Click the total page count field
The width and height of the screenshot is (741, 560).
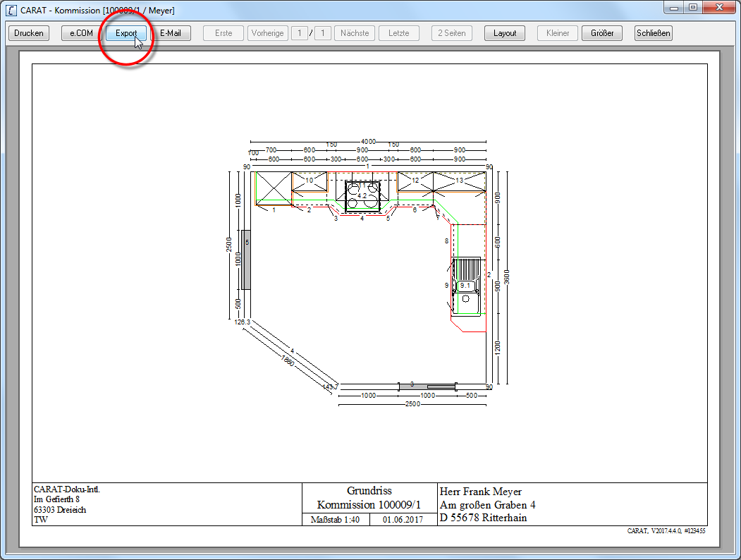[323, 33]
